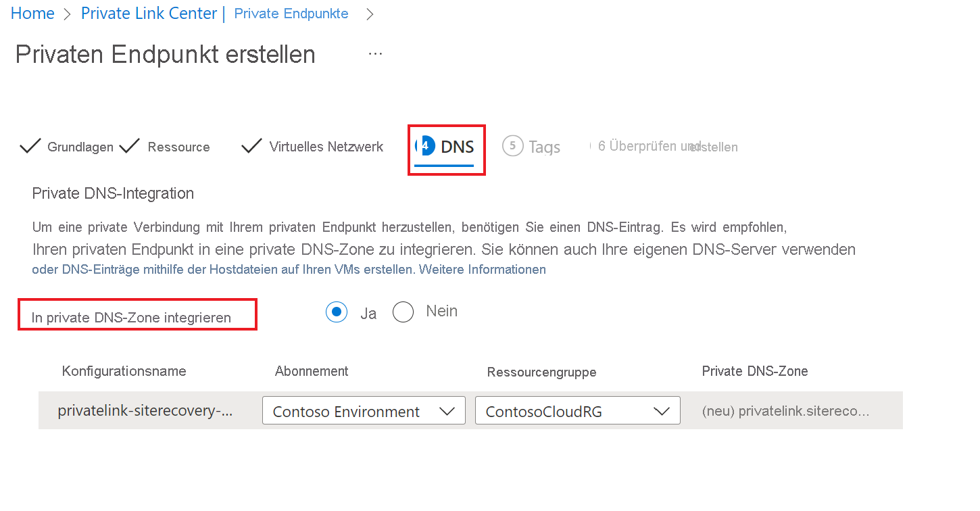Image resolution: width=980 pixels, height=511 pixels.
Task: Click the step 4 DNS circle icon
Action: click(x=425, y=145)
